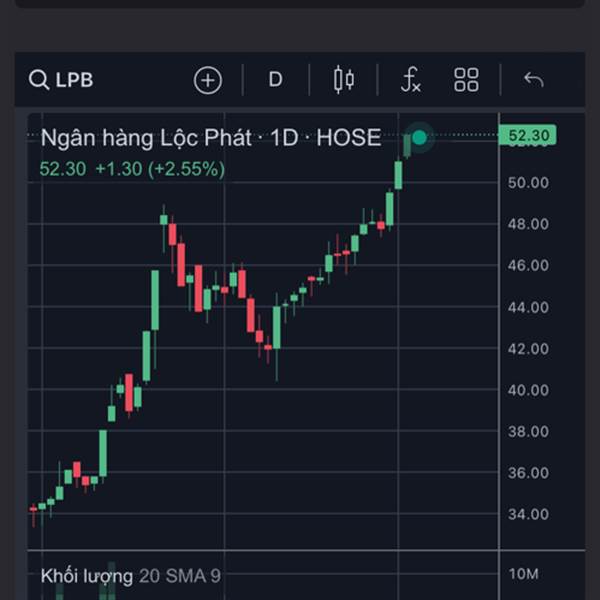Screen dimensions: 600x600
Task: Click the 10M volume axis label
Action: click(523, 574)
